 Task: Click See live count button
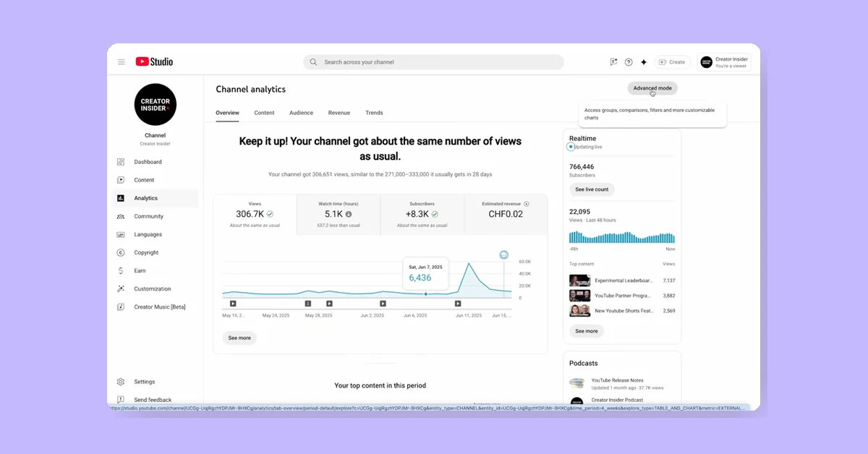click(x=592, y=189)
